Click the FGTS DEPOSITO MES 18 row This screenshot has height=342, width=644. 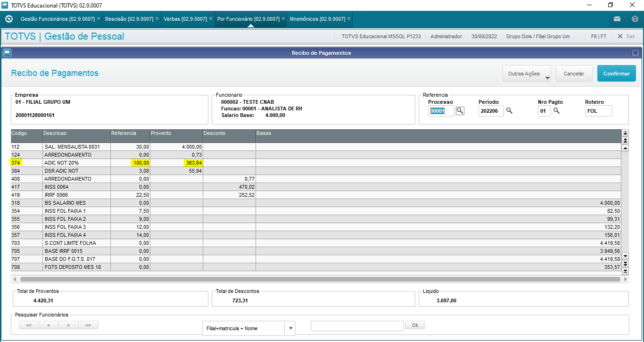click(316, 267)
